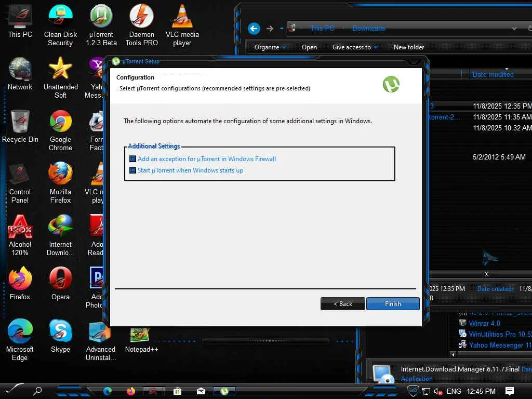
Task: Open Mail taskbar icon
Action: coord(201,391)
